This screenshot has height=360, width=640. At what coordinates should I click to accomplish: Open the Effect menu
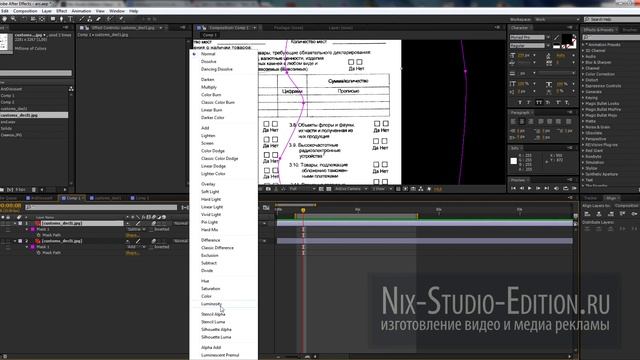point(62,11)
